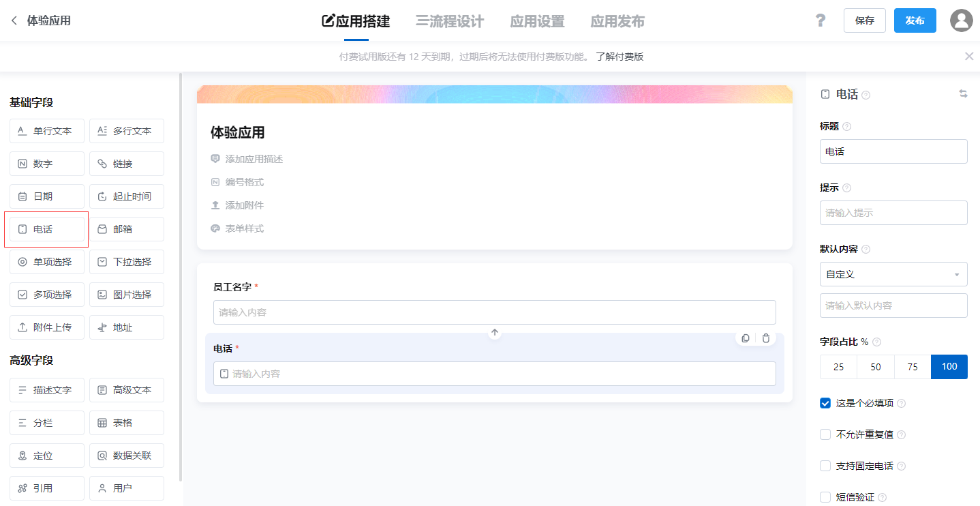Duplicate the 电话 field using the copy icon
The width and height of the screenshot is (980, 506).
click(746, 338)
